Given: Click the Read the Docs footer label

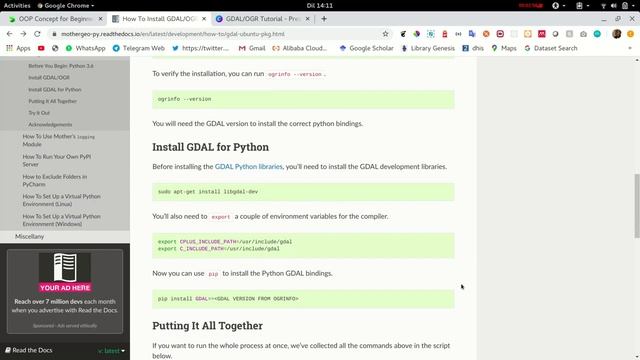Looking at the screenshot, I should tap(29, 350).
